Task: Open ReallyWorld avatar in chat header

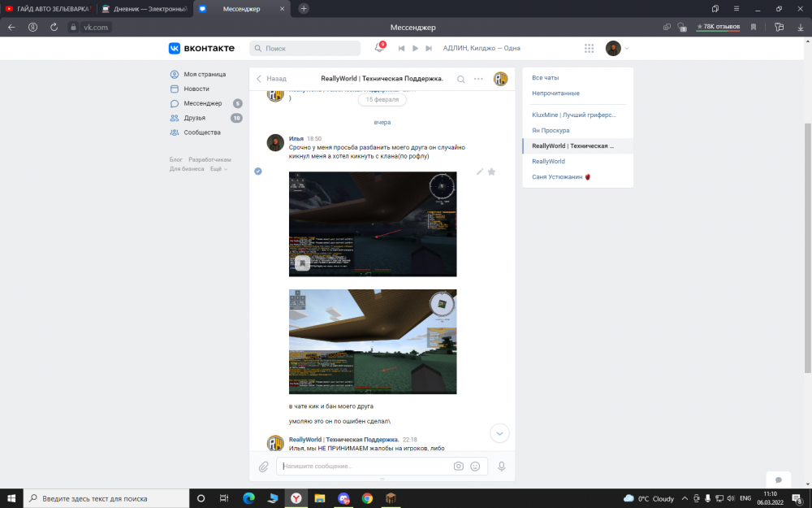Action: click(x=500, y=79)
